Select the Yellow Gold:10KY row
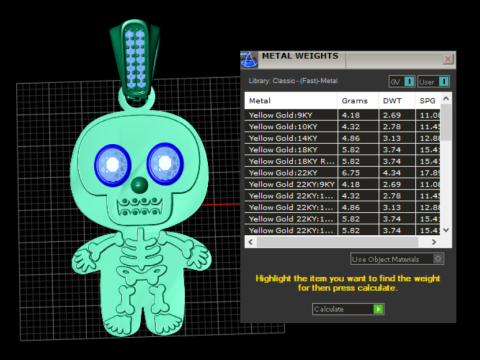The image size is (480, 360). coord(342,127)
